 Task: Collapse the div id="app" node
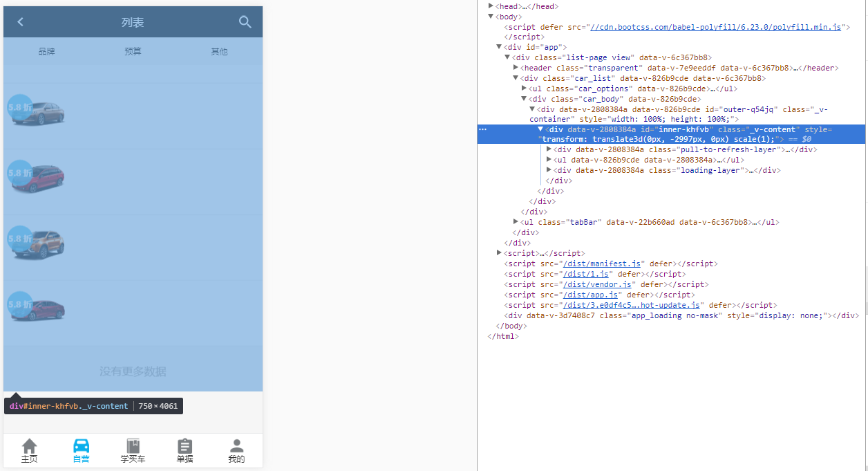[x=499, y=47]
